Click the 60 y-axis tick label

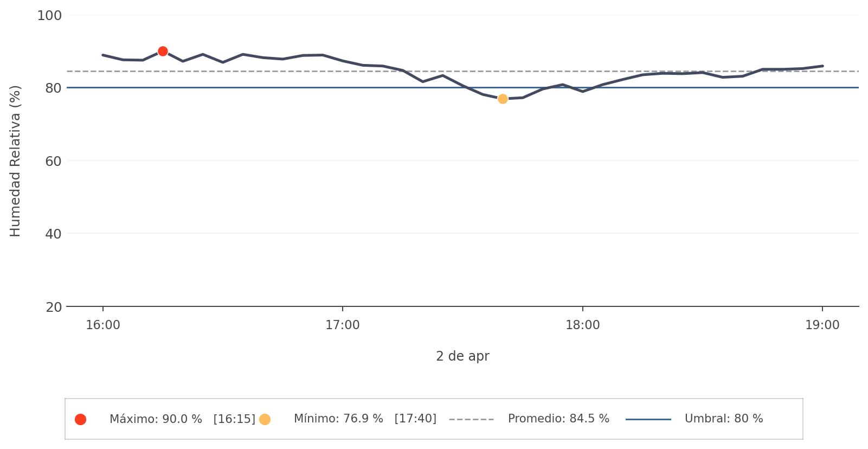coord(53,161)
